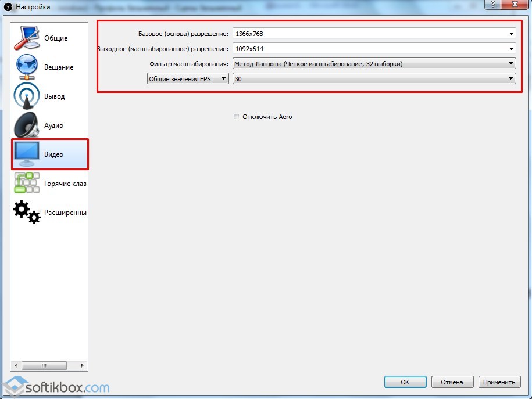Click the Отмена cancel button
532x399 pixels.
[x=452, y=382]
